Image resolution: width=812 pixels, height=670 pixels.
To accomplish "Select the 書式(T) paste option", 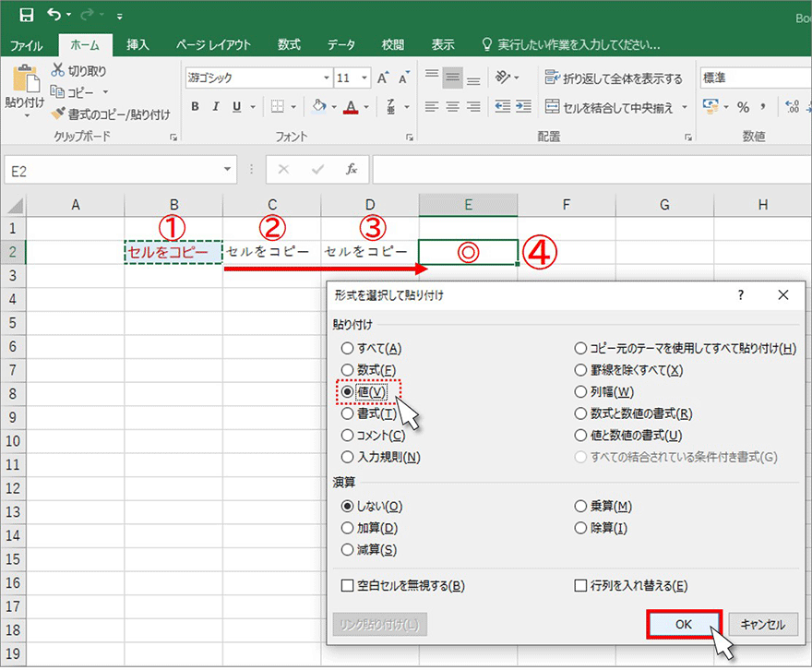I will point(348,413).
